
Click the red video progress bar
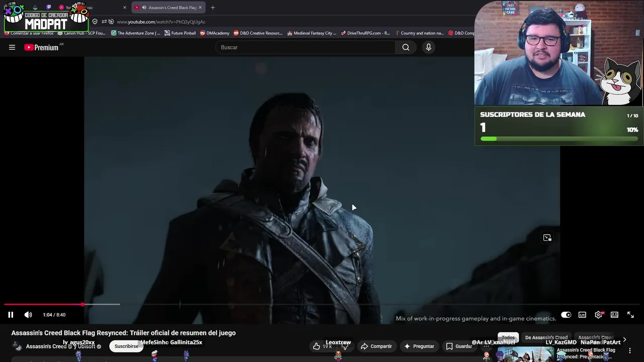coord(43,304)
